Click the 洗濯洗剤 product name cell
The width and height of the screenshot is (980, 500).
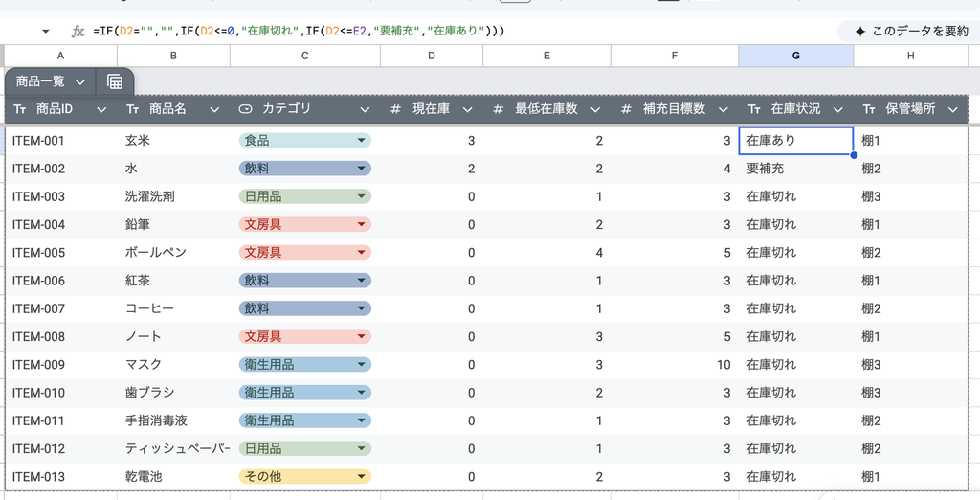pyautogui.click(x=173, y=196)
